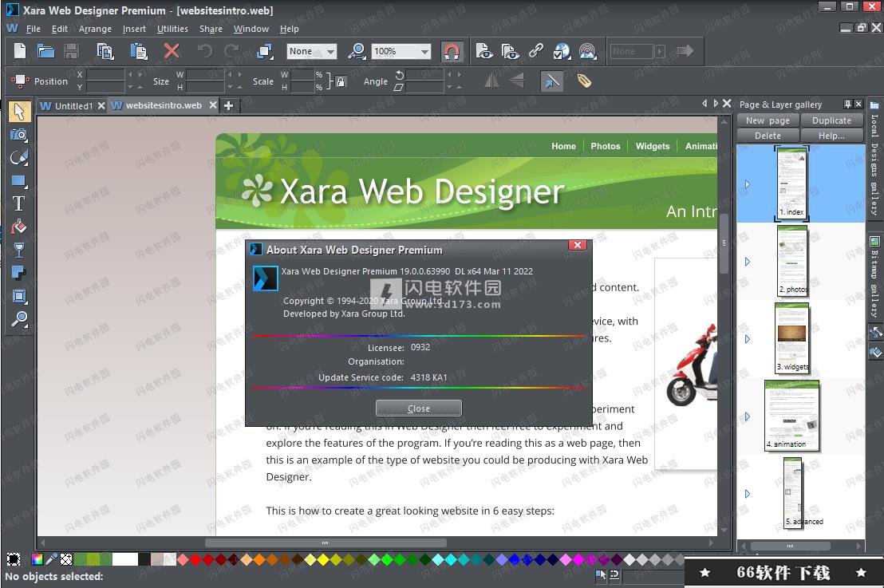
Task: Expand layers of the 2. photos page
Action: pos(748,262)
